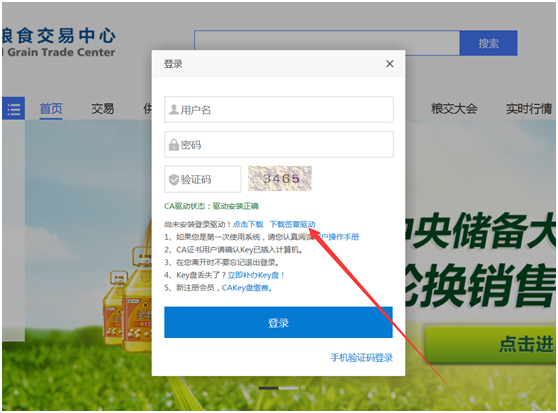The image size is (558, 413).
Task: Focus the search box in page header
Action: [x=327, y=43]
